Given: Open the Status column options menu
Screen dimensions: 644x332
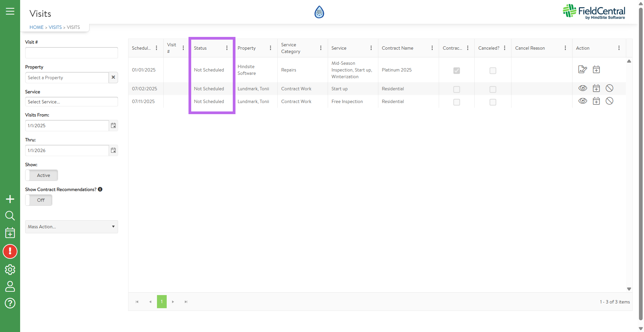Looking at the screenshot, I should (227, 48).
